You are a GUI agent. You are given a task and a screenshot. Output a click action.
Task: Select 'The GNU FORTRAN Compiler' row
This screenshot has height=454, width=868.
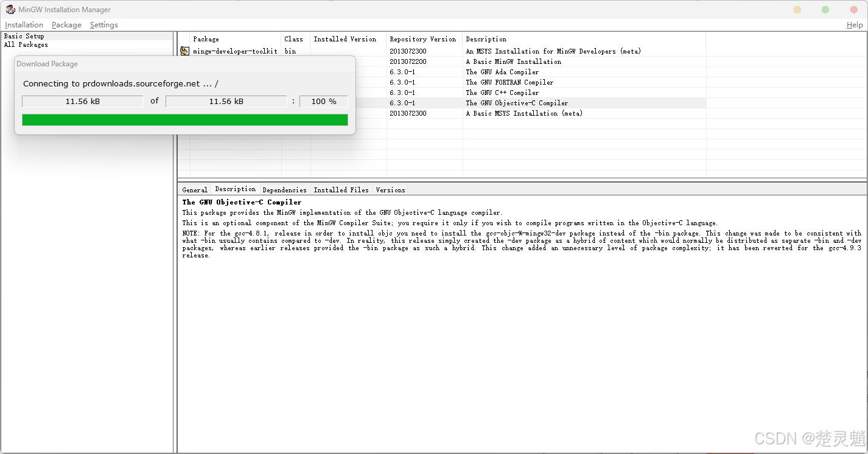510,83
